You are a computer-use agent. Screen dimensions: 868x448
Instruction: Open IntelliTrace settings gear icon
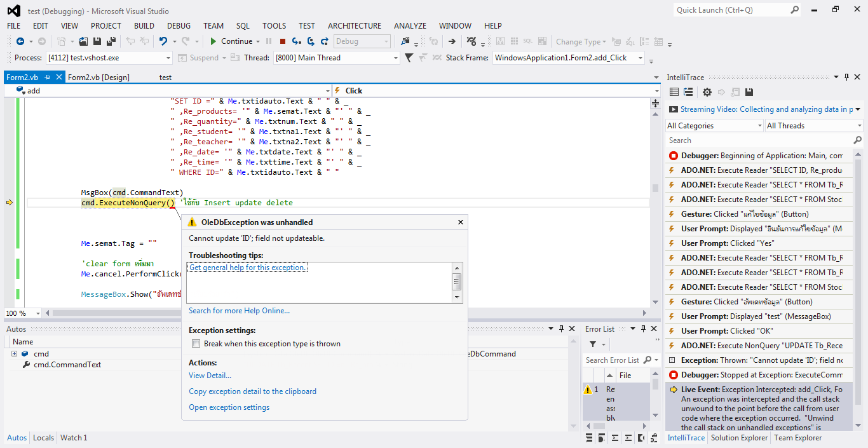pos(707,93)
